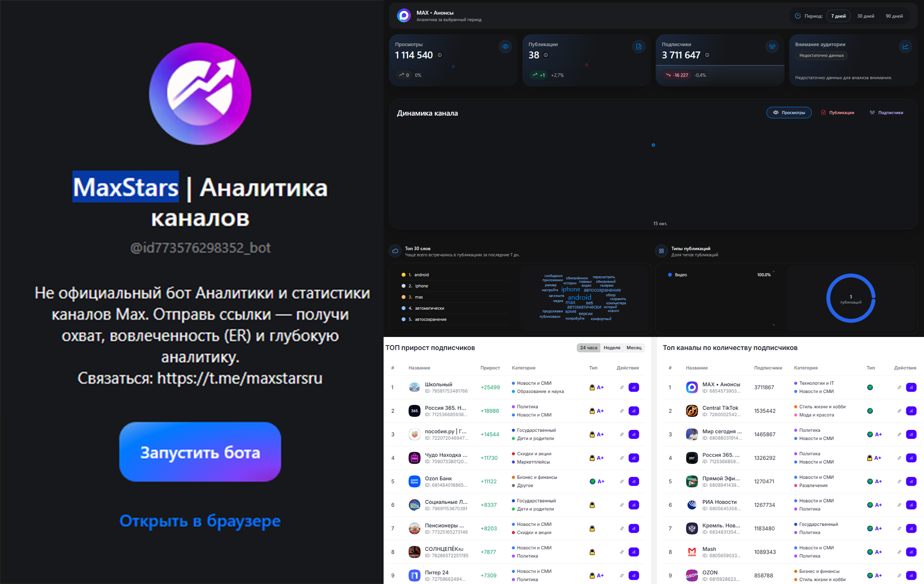
Task: Click the cloud icon beside Топ 30 слов
Action: tap(395, 251)
